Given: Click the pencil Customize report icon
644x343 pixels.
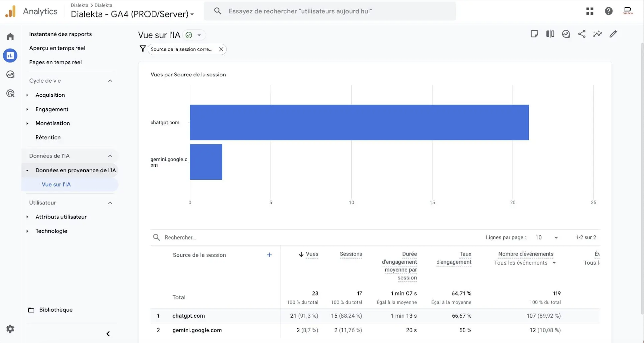Looking at the screenshot, I should click(x=613, y=34).
